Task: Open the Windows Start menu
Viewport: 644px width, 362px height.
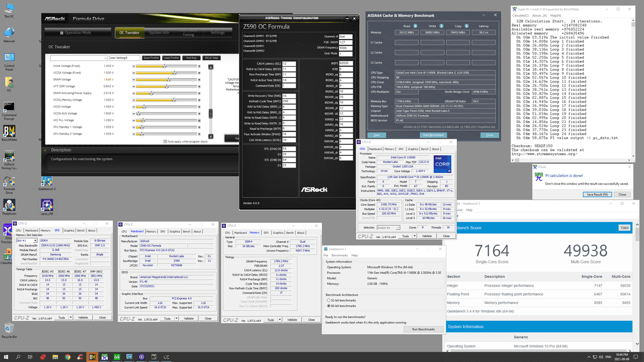Action: coord(6,356)
